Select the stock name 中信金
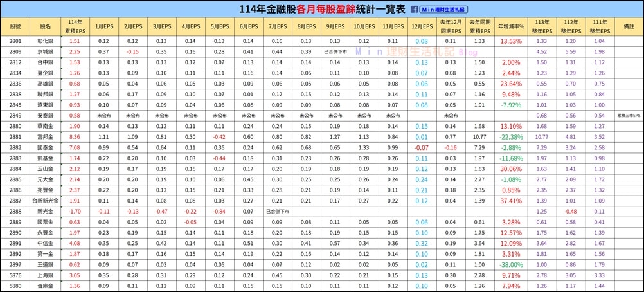The width and height of the screenshot is (644, 292). click(x=46, y=243)
